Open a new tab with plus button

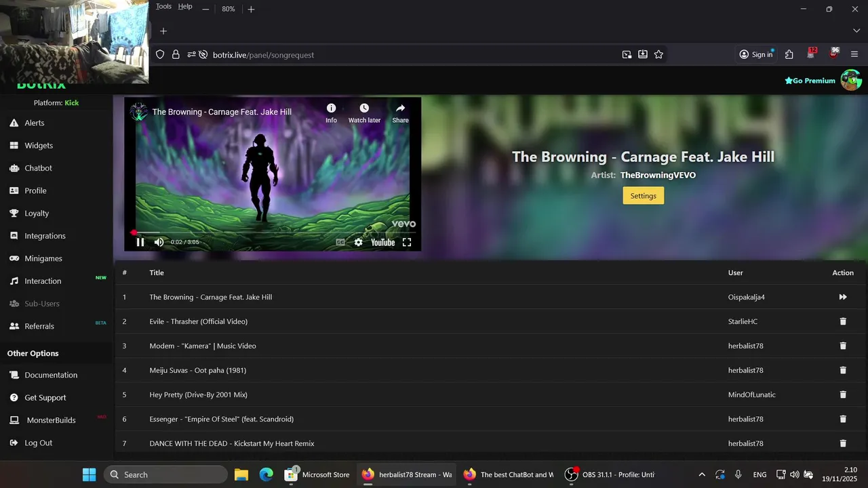(x=163, y=30)
